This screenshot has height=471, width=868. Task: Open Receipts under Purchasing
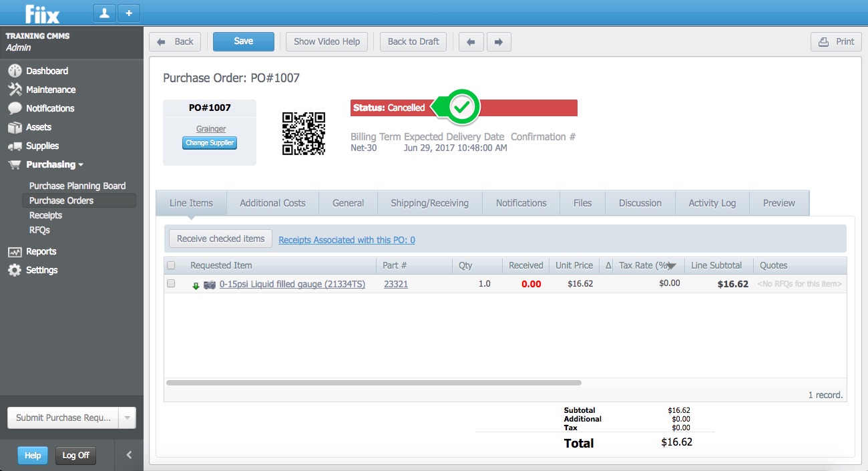click(x=45, y=215)
